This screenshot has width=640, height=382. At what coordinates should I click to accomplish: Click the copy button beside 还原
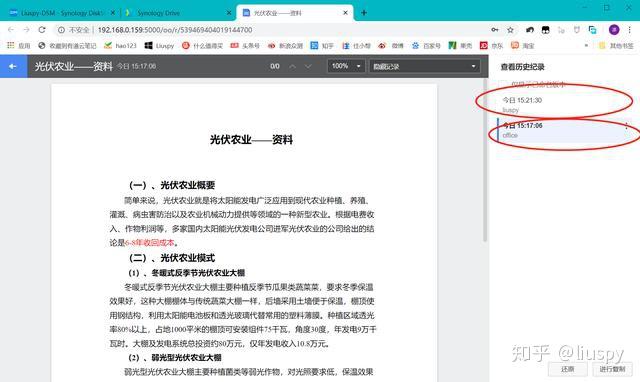click(x=612, y=369)
